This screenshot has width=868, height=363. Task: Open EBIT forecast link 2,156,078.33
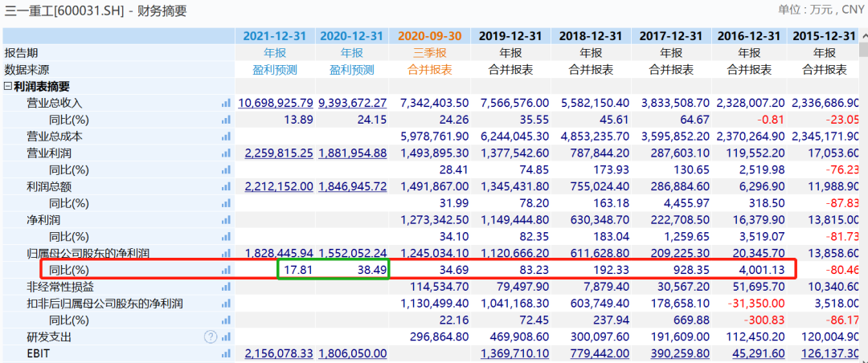[x=279, y=353]
